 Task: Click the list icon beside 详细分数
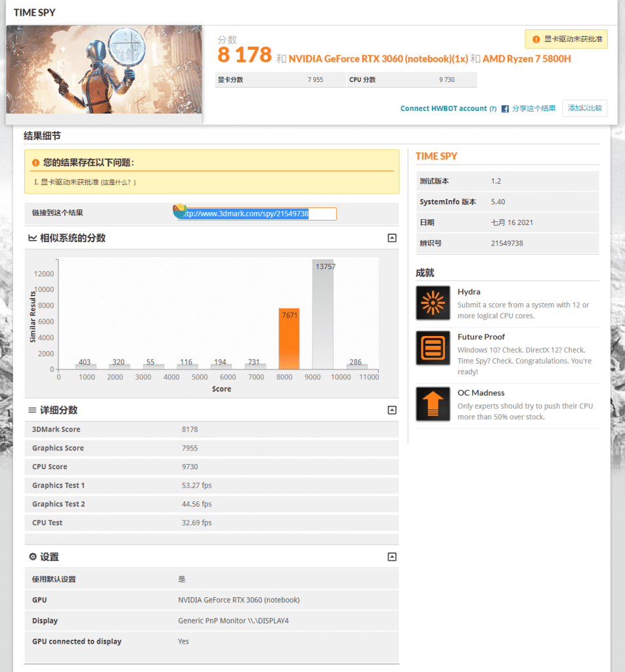32,410
